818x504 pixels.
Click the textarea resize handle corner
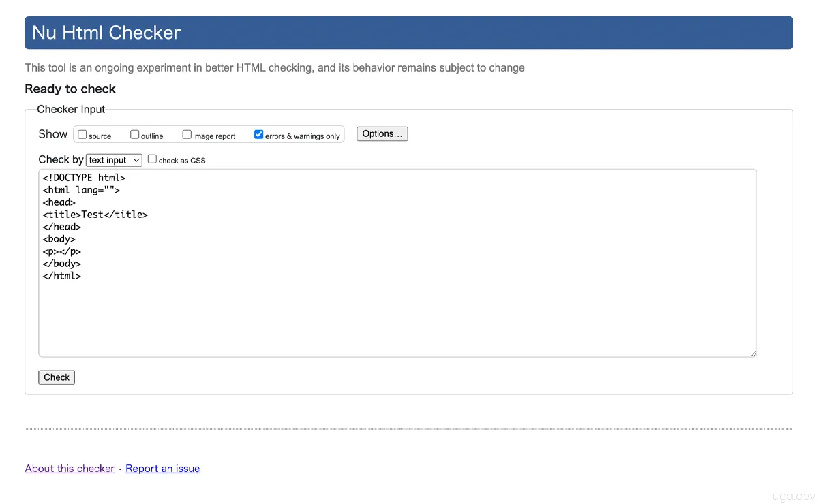[x=753, y=353]
